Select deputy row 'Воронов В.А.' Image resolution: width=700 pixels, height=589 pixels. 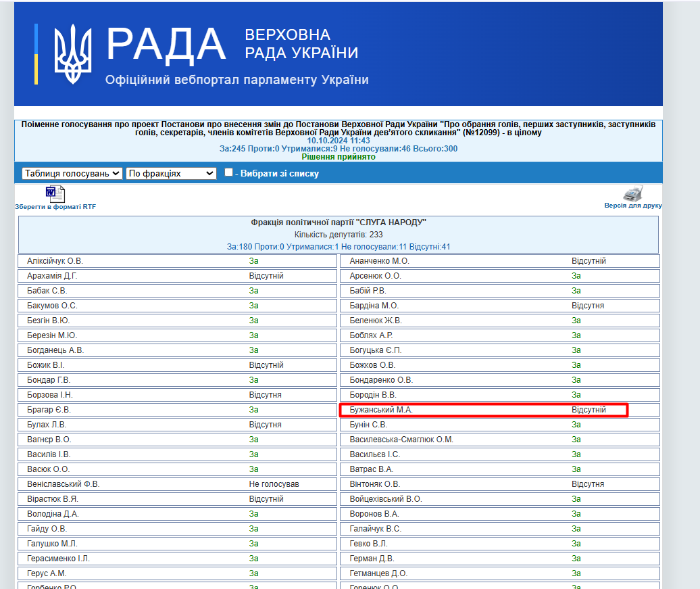500,514
